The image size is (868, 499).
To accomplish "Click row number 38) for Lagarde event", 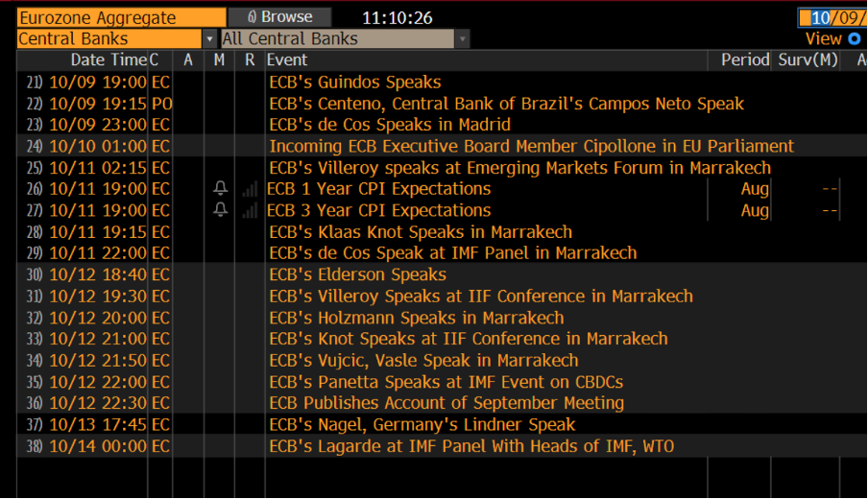I will click(x=35, y=446).
